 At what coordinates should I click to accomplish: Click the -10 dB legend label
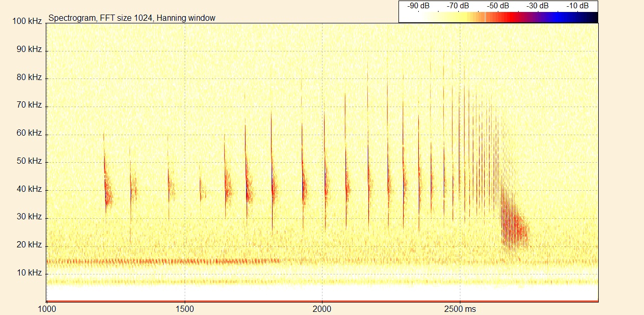577,6
